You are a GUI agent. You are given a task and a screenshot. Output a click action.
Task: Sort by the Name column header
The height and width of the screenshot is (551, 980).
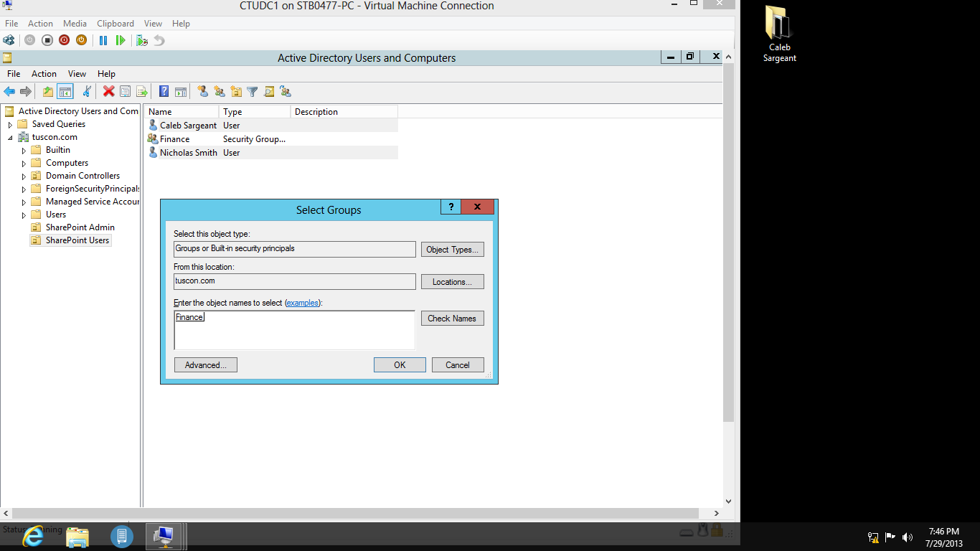coord(182,112)
